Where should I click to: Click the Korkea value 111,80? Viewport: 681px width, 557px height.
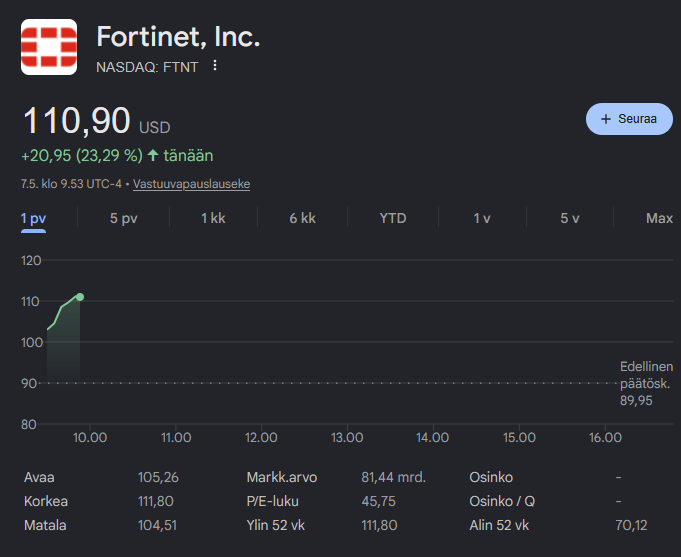pyautogui.click(x=155, y=501)
